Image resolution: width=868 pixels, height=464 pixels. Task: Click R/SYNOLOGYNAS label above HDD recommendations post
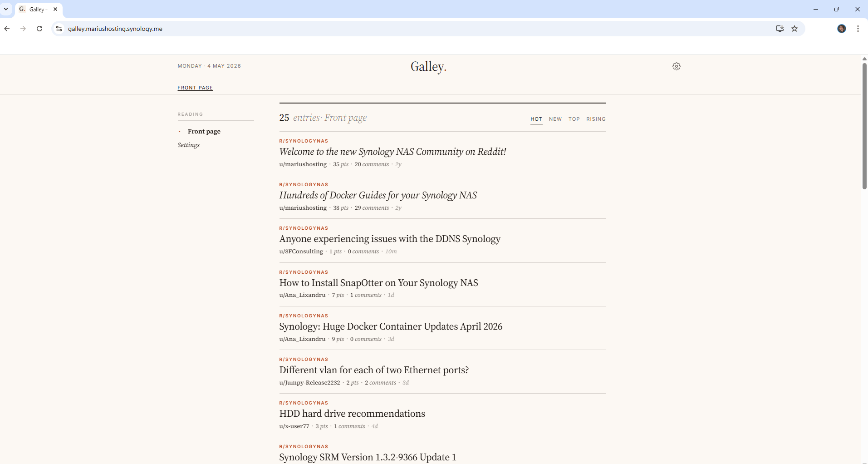tap(304, 403)
